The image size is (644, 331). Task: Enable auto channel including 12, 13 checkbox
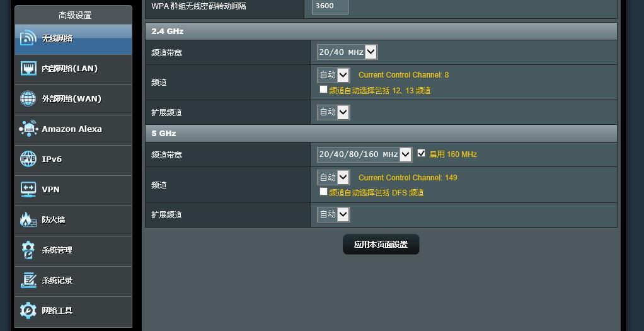tap(323, 90)
